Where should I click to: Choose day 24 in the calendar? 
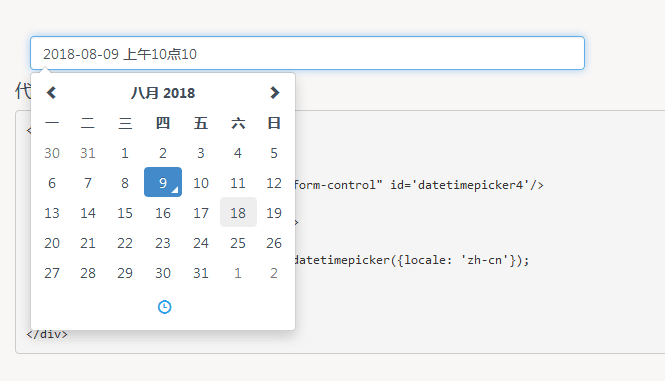[x=201, y=243]
